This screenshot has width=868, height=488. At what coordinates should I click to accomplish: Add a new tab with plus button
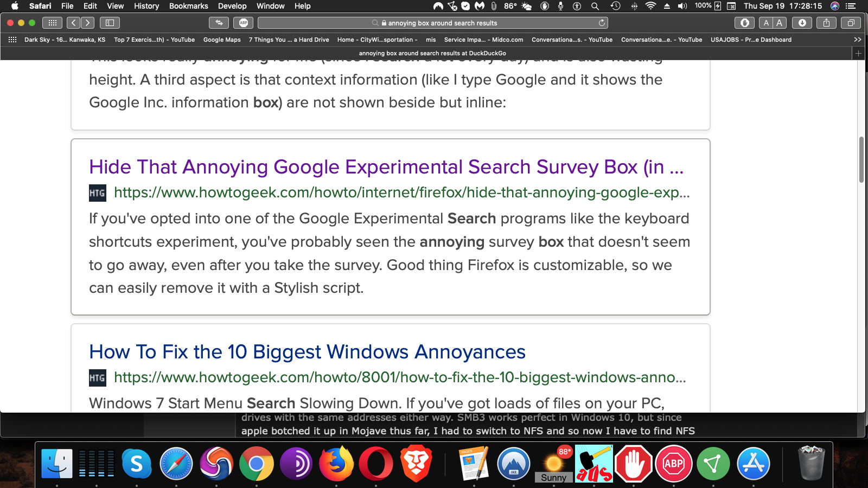click(x=858, y=53)
